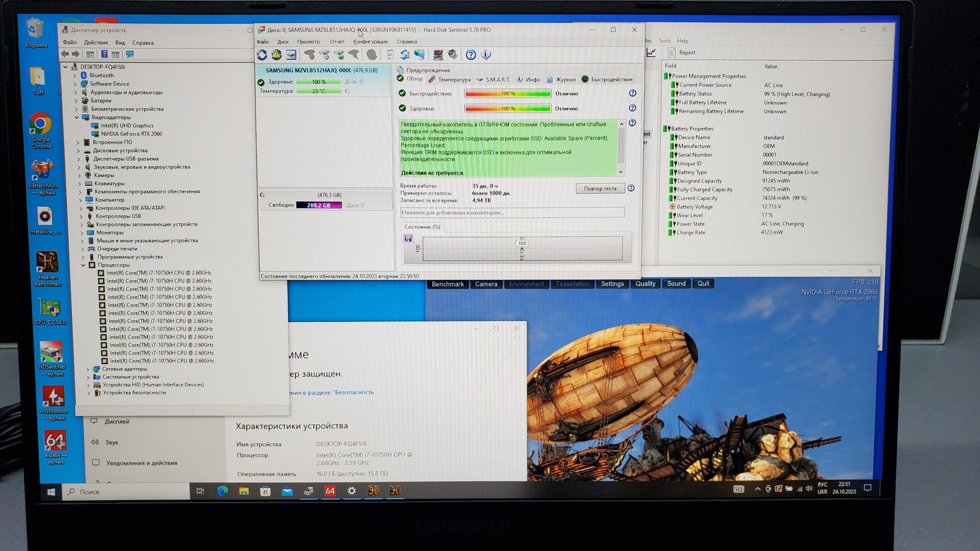Expand the Bluetooth device category
Screen dimensions: 980x551
click(x=75, y=75)
